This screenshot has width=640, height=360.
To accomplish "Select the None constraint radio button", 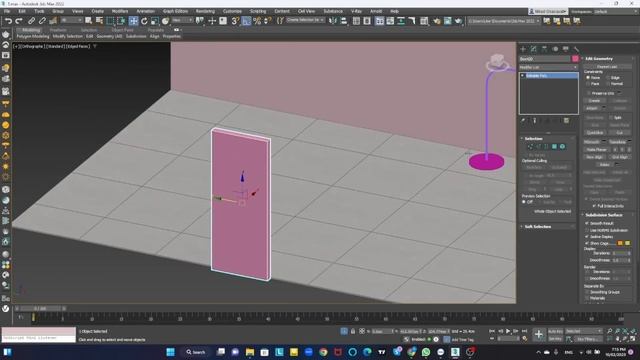I will 588,78.
